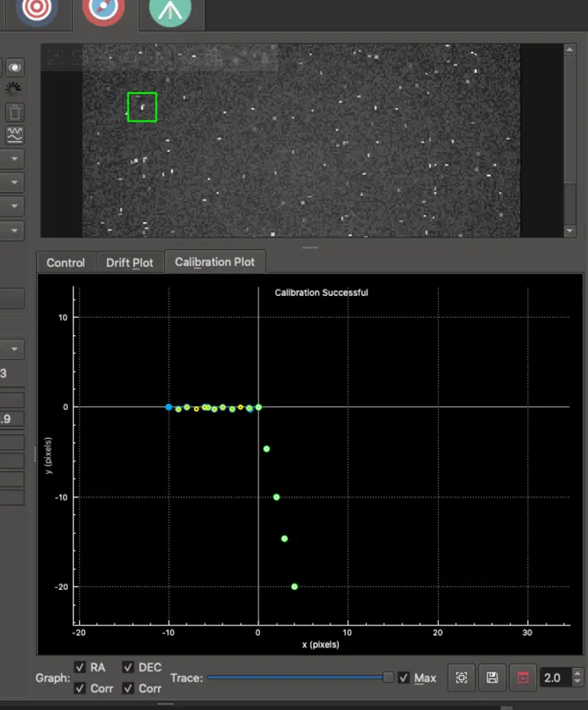Select the Calibration Plot tab

point(215,262)
